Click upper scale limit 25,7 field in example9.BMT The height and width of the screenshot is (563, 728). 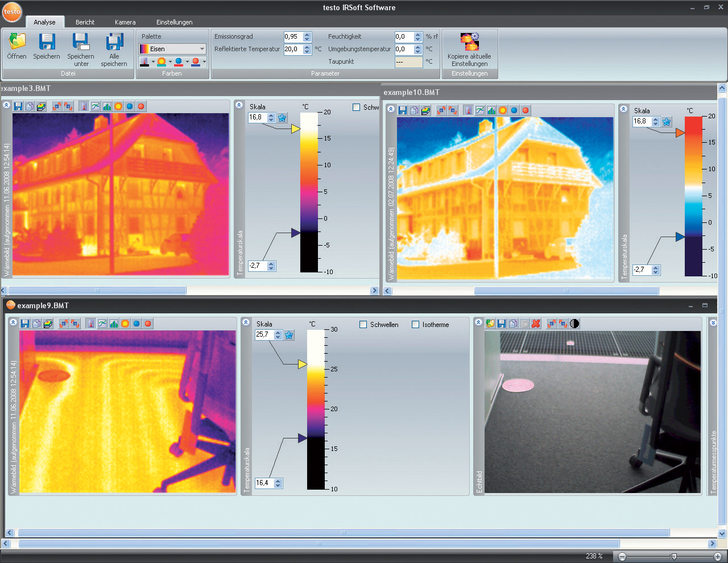tap(264, 335)
